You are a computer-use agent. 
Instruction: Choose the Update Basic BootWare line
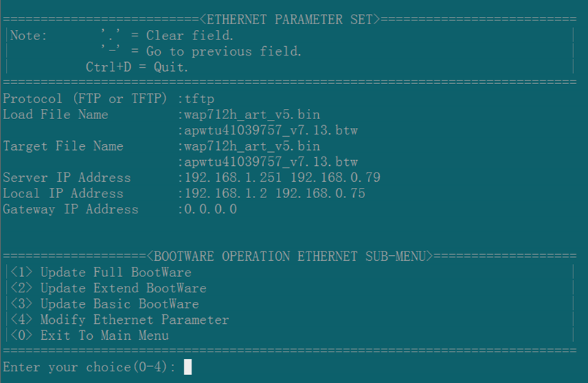(x=105, y=303)
